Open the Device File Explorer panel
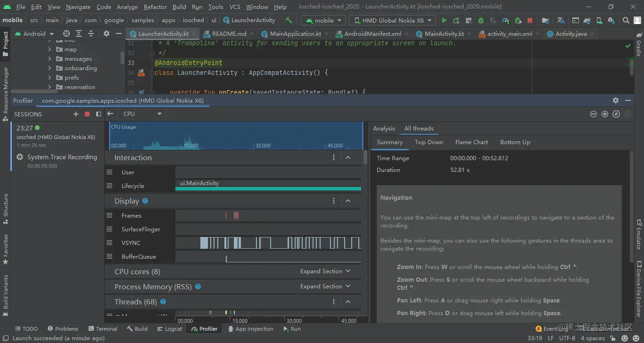The height and width of the screenshot is (343, 644). tap(639, 288)
